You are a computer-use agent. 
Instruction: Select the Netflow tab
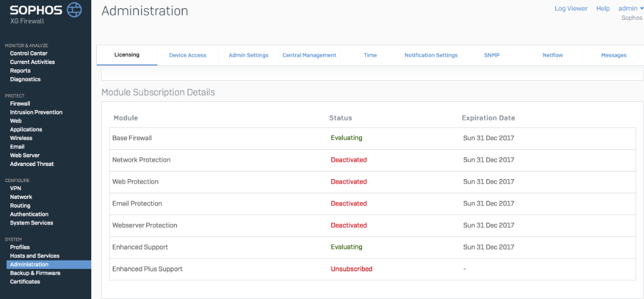click(553, 55)
